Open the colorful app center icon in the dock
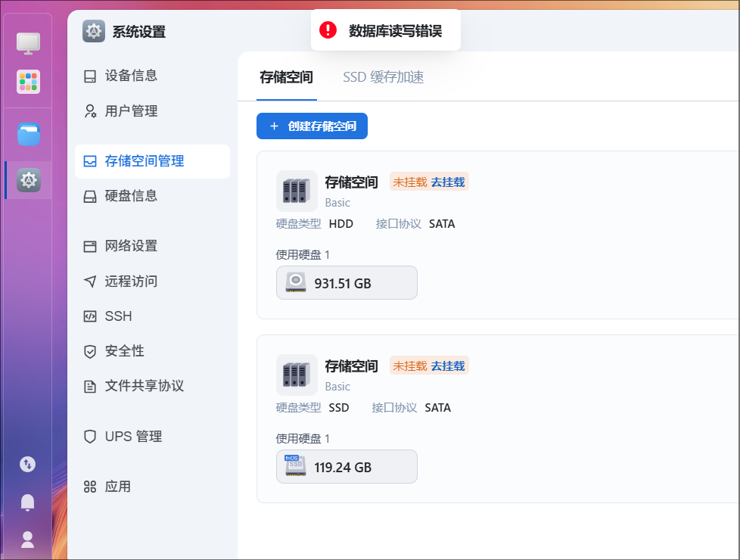 tap(28, 82)
